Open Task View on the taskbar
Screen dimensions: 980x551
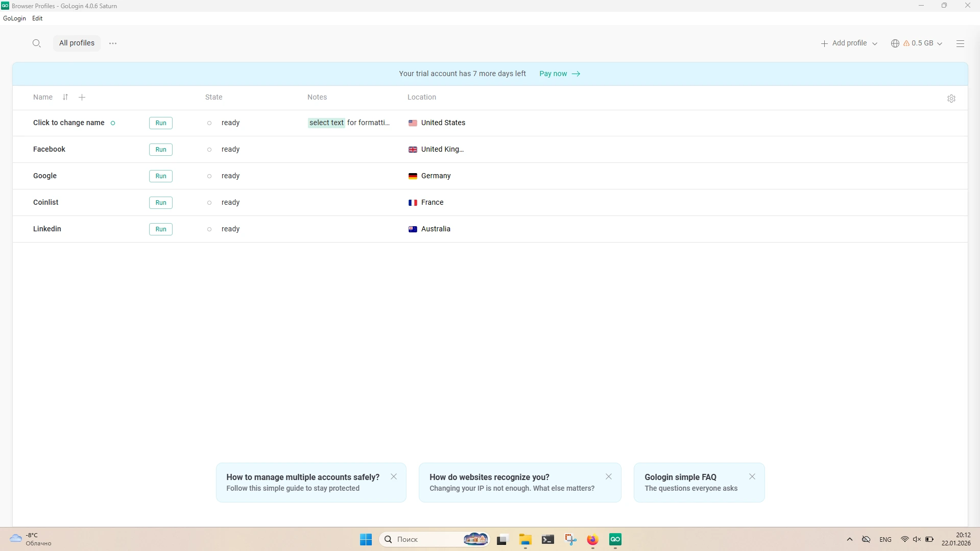pos(502,539)
